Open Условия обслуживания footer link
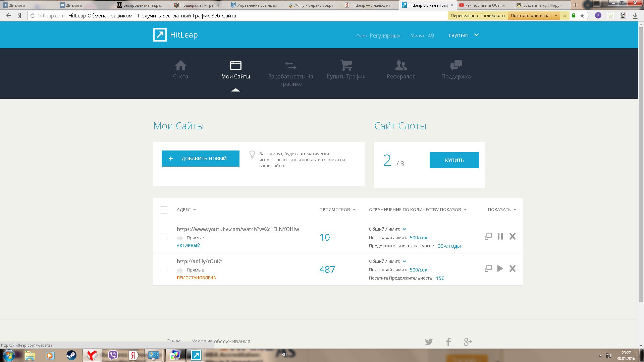This screenshot has width=644, height=362. click(x=221, y=341)
